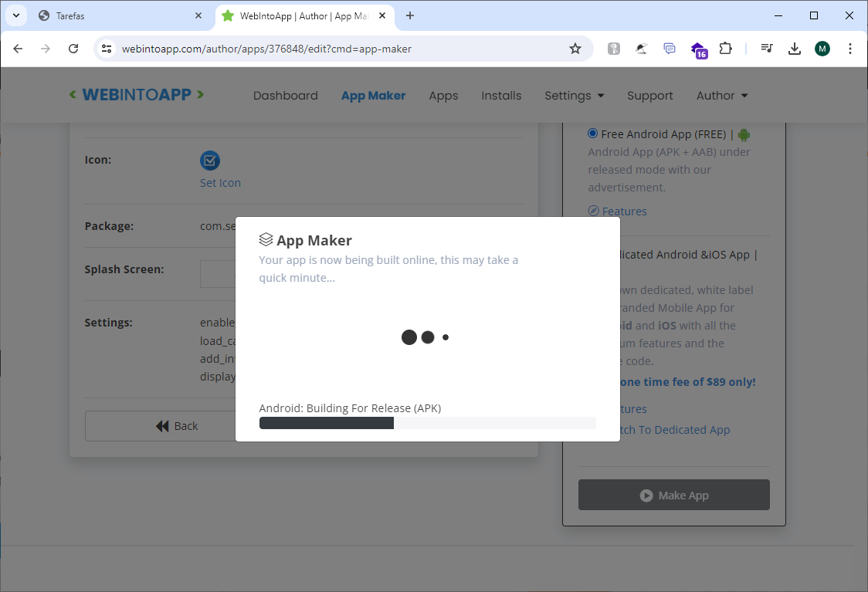Open the Chrome three-dot menu
The image size is (868, 592).
coord(849,49)
